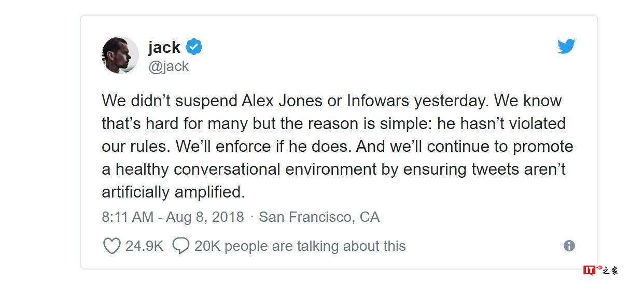Open the tweet info icon
This screenshot has width=644, height=282.
tap(569, 246)
